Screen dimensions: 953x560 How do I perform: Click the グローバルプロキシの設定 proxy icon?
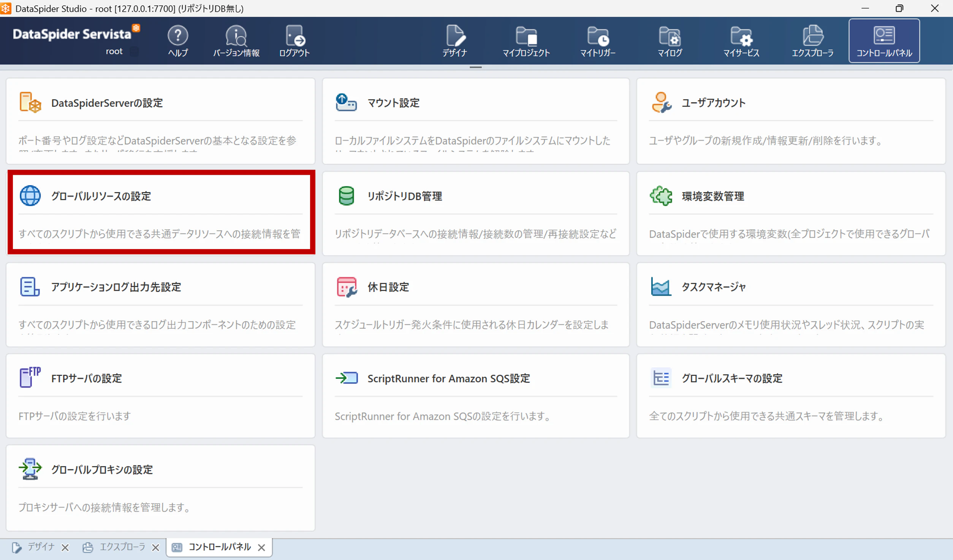coord(30,469)
